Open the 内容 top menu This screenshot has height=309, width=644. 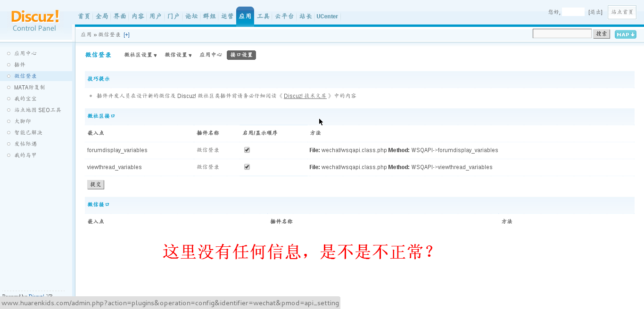pyautogui.click(x=138, y=16)
